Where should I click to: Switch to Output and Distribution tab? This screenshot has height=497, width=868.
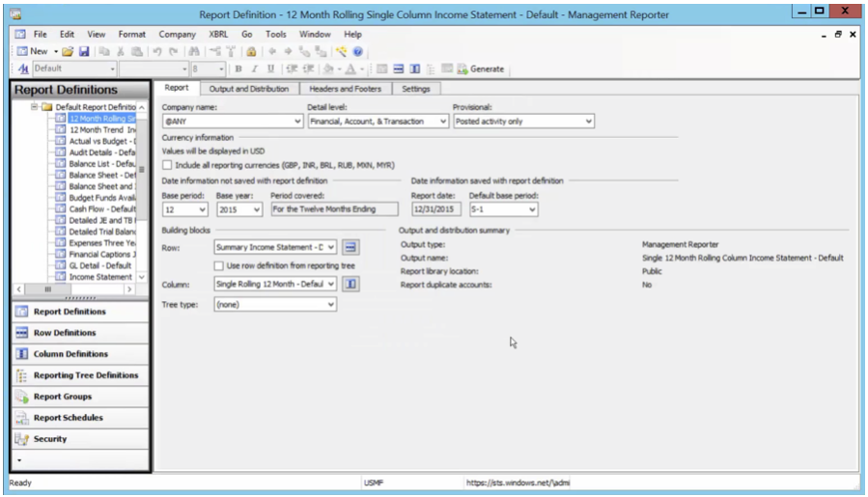(249, 89)
